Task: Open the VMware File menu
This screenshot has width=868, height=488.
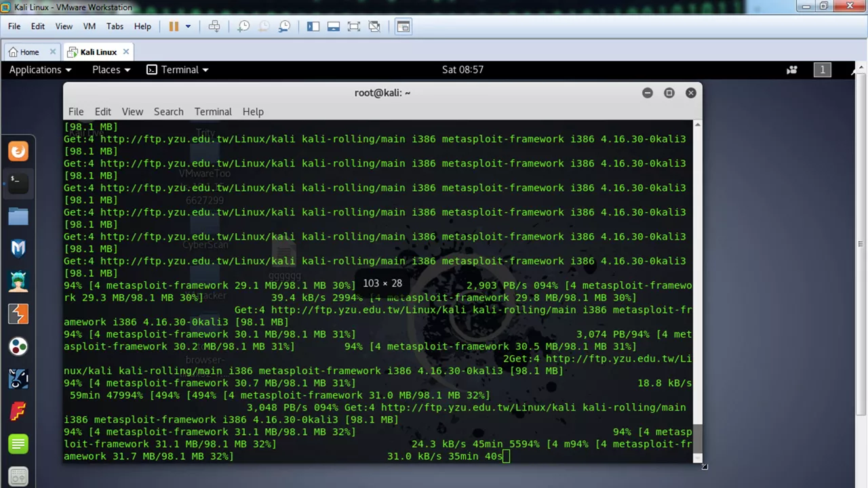Action: (x=14, y=26)
